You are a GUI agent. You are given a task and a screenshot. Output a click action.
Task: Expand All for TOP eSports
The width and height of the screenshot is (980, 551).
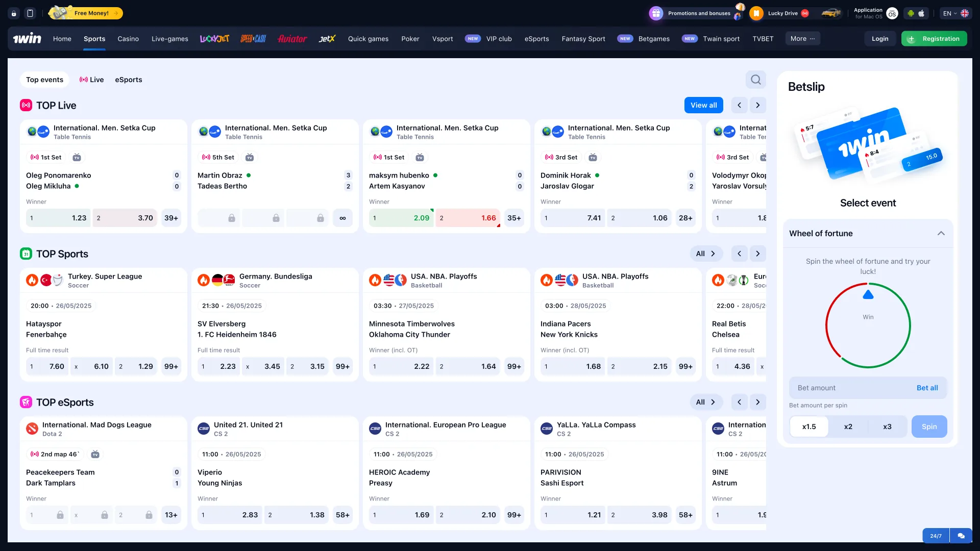[x=706, y=402]
